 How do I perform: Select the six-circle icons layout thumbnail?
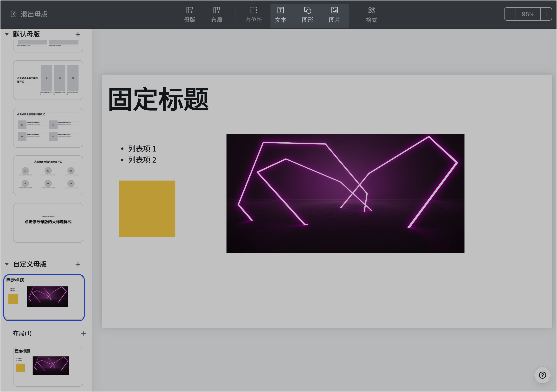click(x=48, y=175)
